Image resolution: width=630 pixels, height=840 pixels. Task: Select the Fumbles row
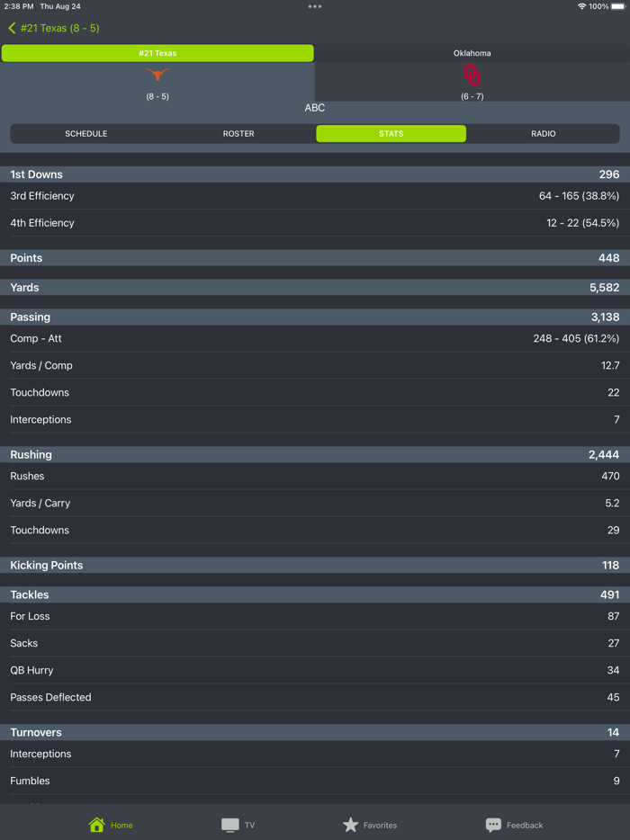pos(315,781)
